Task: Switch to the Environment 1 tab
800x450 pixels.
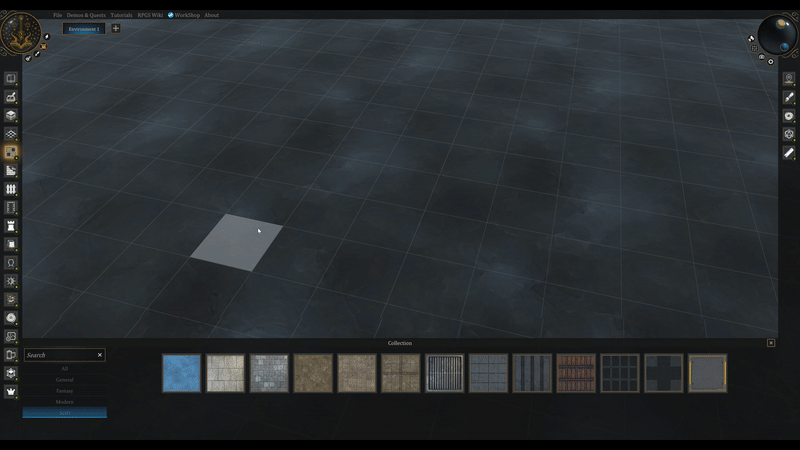Action: tap(84, 29)
